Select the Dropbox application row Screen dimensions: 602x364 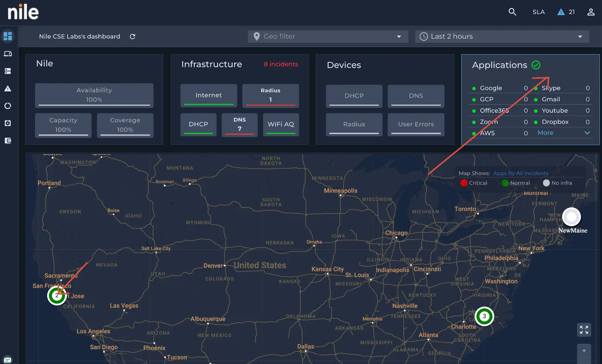[562, 122]
